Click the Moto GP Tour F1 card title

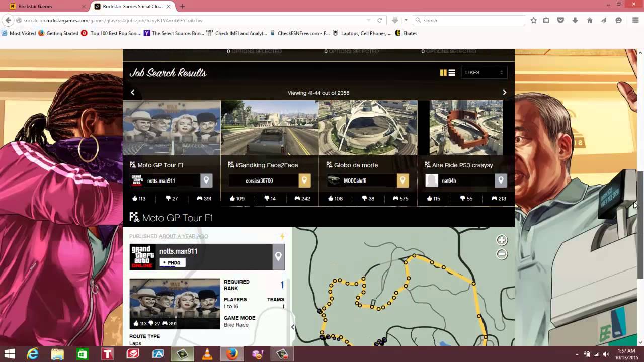(160, 165)
